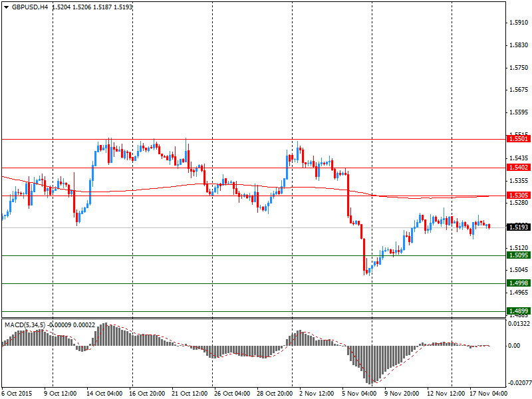Select the 2 Nov 12:00 time label
The image size is (532, 399).
[317, 394]
